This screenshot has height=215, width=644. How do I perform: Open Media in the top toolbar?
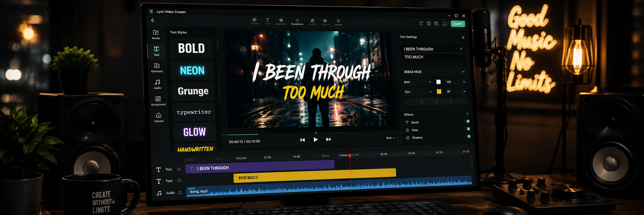click(254, 21)
